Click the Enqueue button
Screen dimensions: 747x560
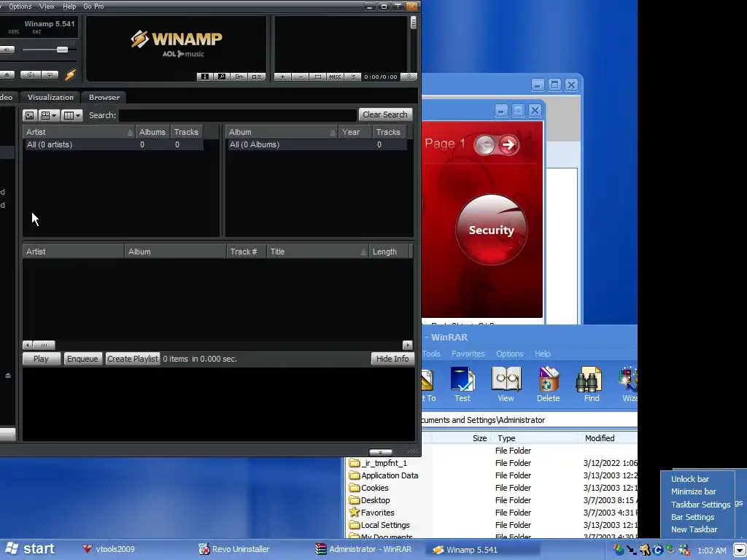pos(82,359)
